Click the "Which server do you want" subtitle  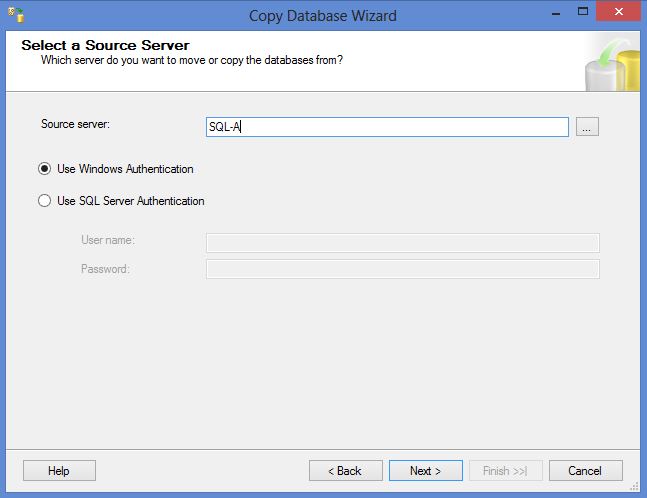[192, 60]
